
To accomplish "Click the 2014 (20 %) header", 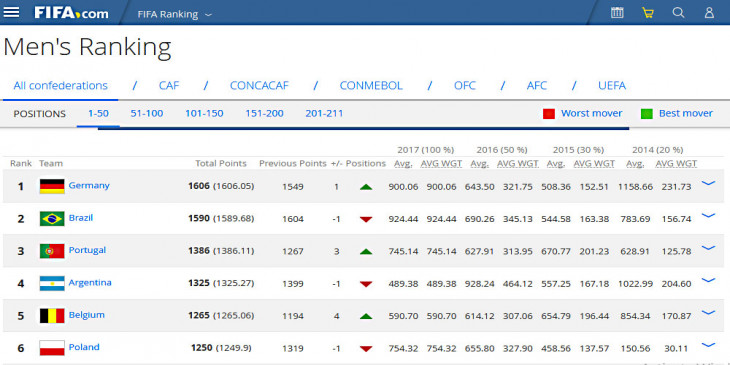I will [x=657, y=150].
